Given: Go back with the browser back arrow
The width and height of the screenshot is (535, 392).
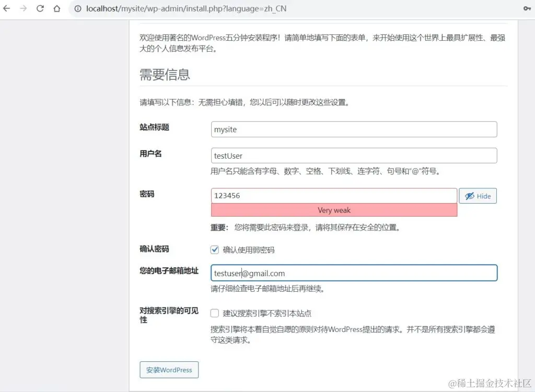Looking at the screenshot, I should click(6, 8).
